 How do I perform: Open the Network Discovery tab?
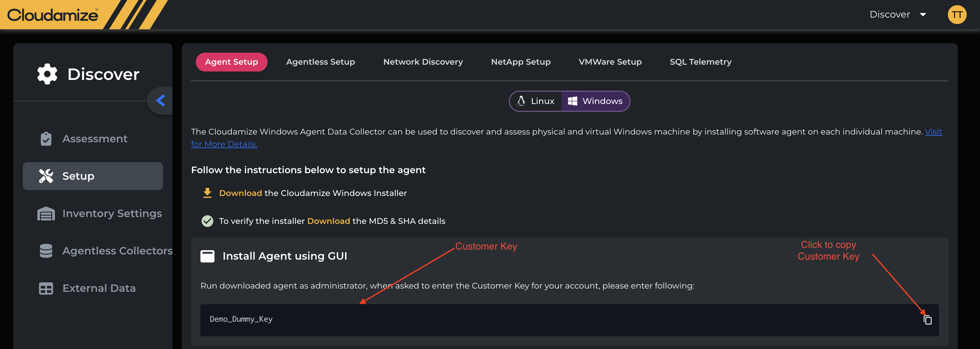coord(423,62)
